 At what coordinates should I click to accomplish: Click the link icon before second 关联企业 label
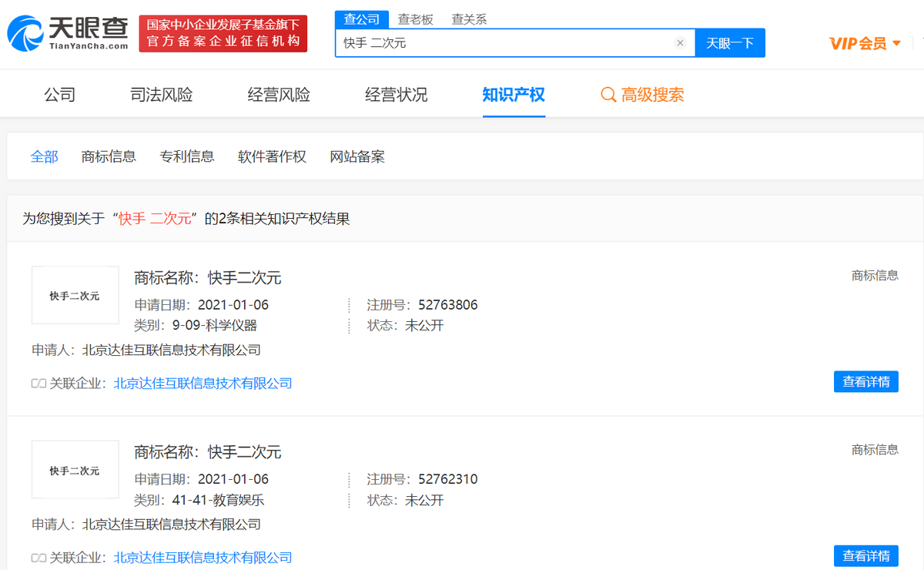tap(38, 557)
